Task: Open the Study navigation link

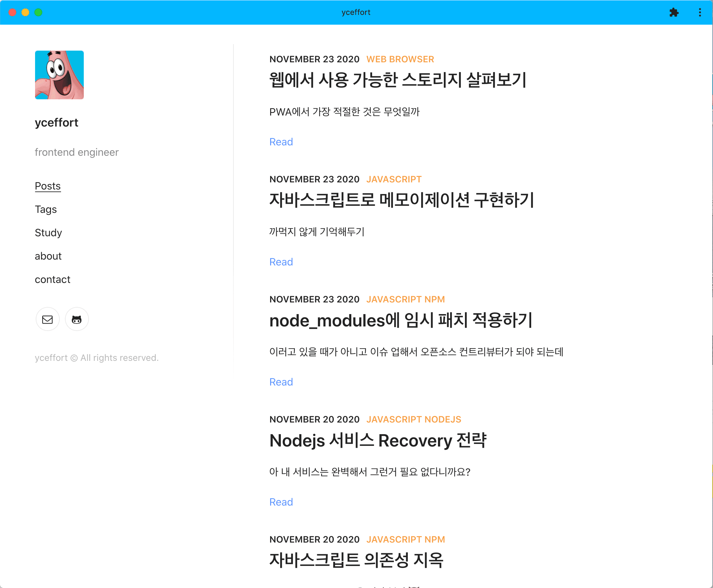Action: click(48, 233)
